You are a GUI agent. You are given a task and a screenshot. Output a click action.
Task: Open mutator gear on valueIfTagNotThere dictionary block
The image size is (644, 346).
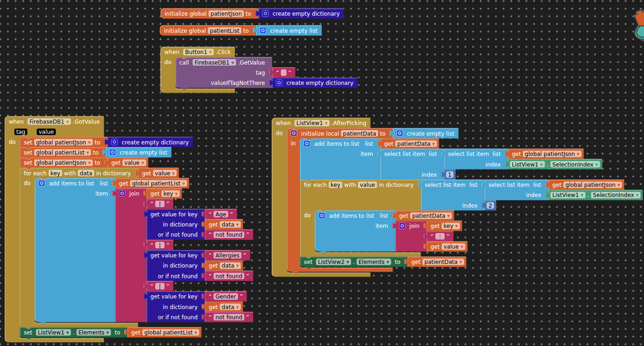(279, 83)
